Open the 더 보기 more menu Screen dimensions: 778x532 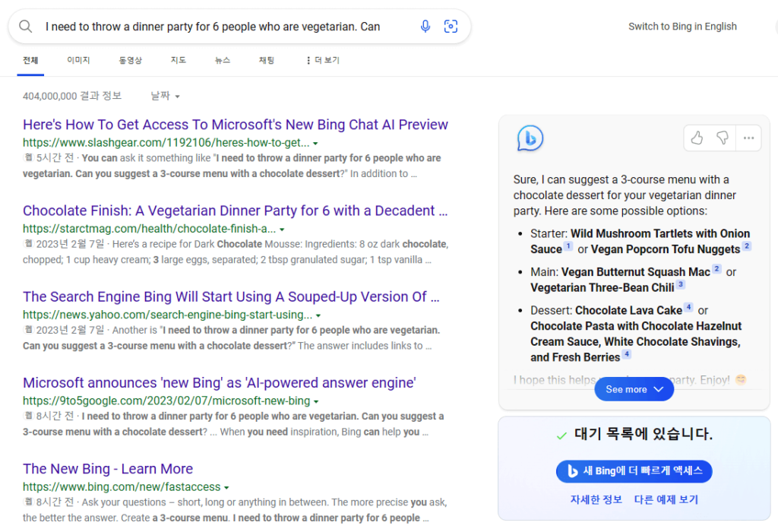click(322, 60)
